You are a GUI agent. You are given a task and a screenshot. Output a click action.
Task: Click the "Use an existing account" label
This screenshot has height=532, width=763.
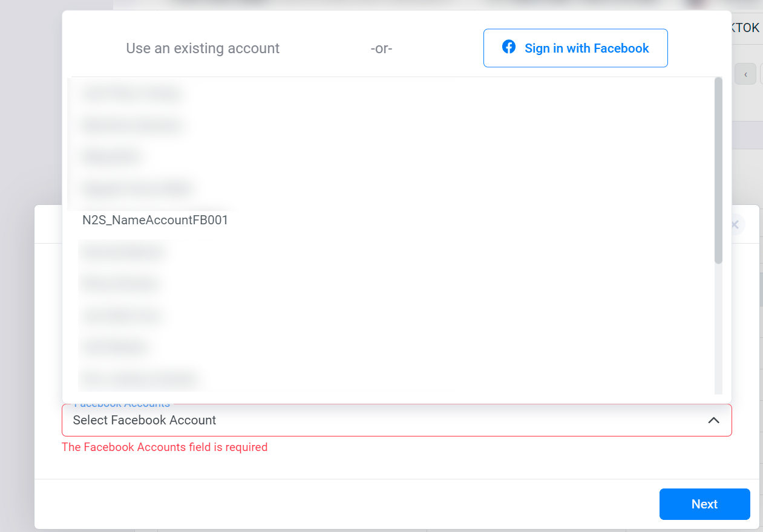tap(203, 48)
